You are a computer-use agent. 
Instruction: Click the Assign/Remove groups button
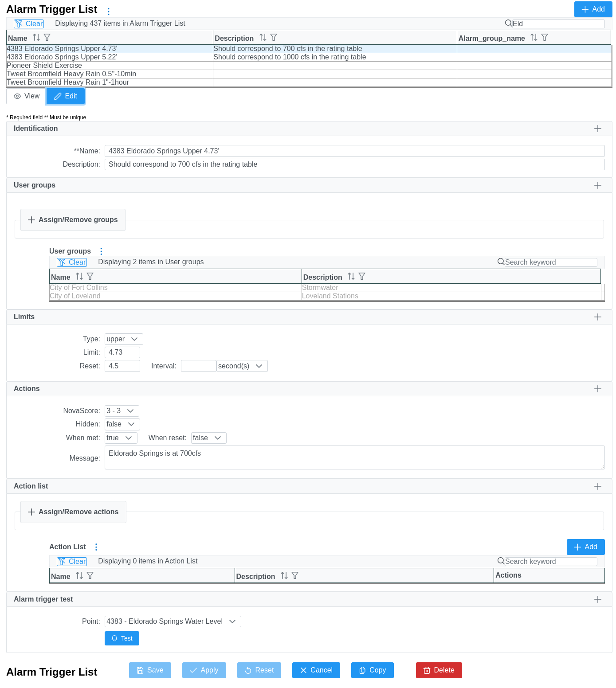pyautogui.click(x=73, y=220)
